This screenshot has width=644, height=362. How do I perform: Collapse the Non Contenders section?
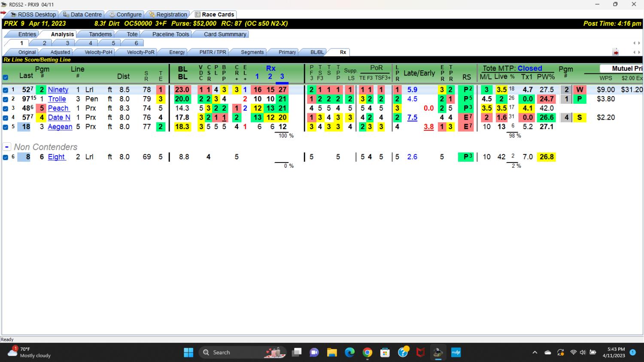click(x=7, y=147)
